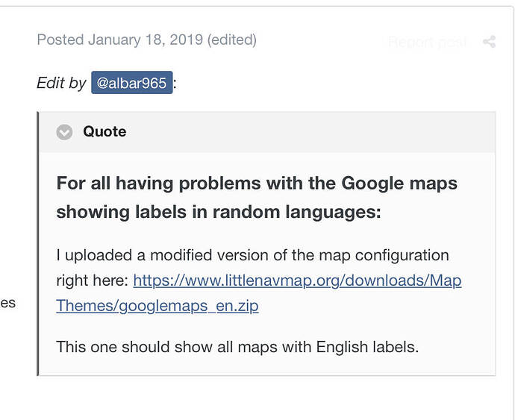The width and height of the screenshot is (515, 420).
Task: Click the Google maps heading line
Action: point(257,184)
